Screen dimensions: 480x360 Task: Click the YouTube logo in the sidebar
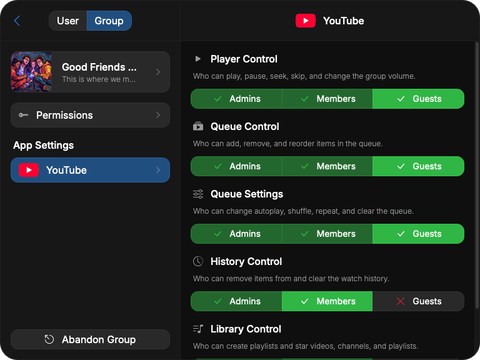(29, 170)
